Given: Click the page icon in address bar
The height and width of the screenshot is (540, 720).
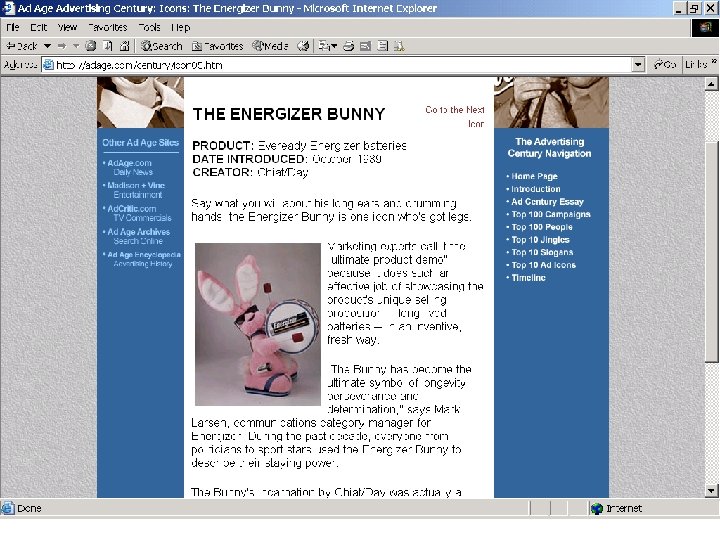Looking at the screenshot, I should pos(48,65).
